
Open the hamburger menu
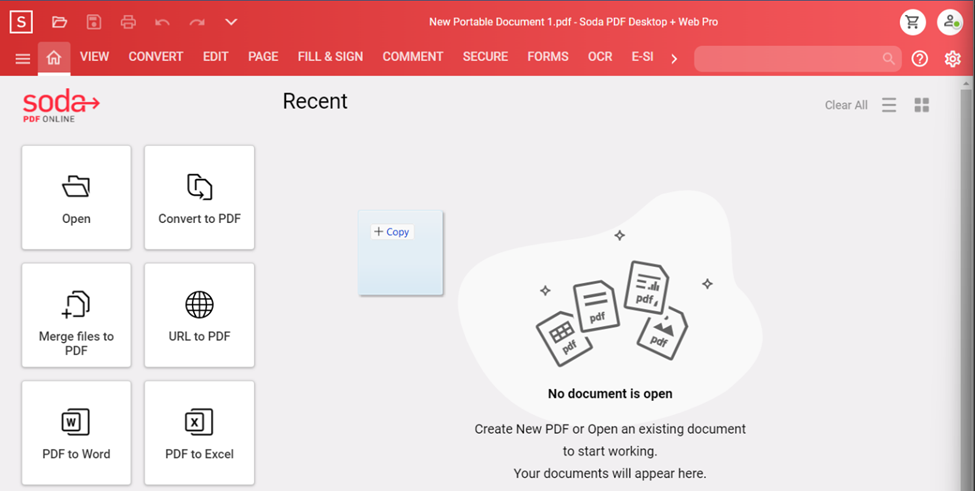(22, 58)
